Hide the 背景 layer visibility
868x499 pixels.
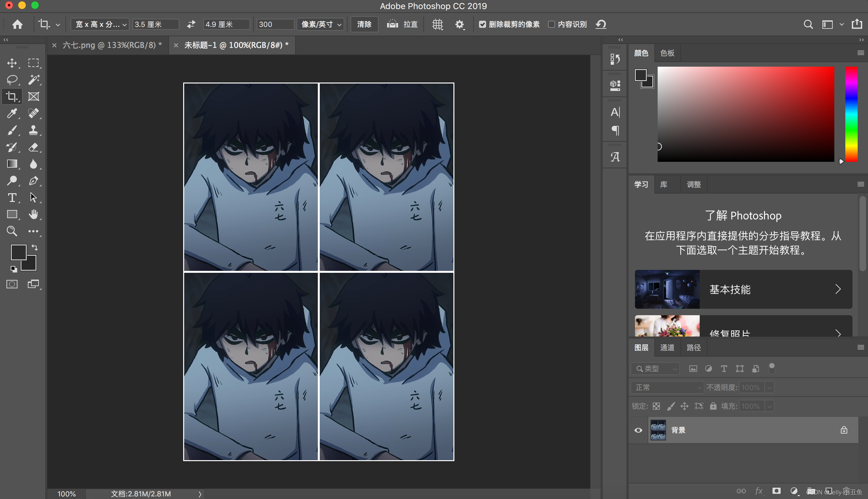point(638,430)
